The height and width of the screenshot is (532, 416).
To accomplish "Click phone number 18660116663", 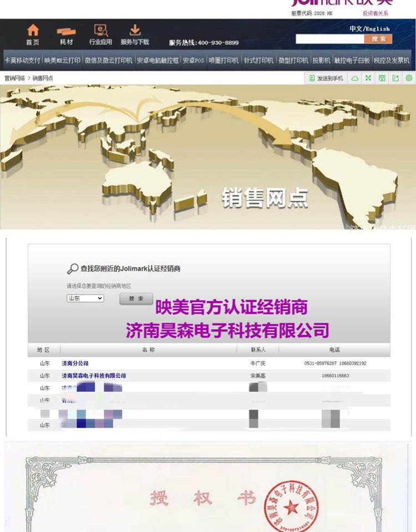I will pyautogui.click(x=335, y=376).
